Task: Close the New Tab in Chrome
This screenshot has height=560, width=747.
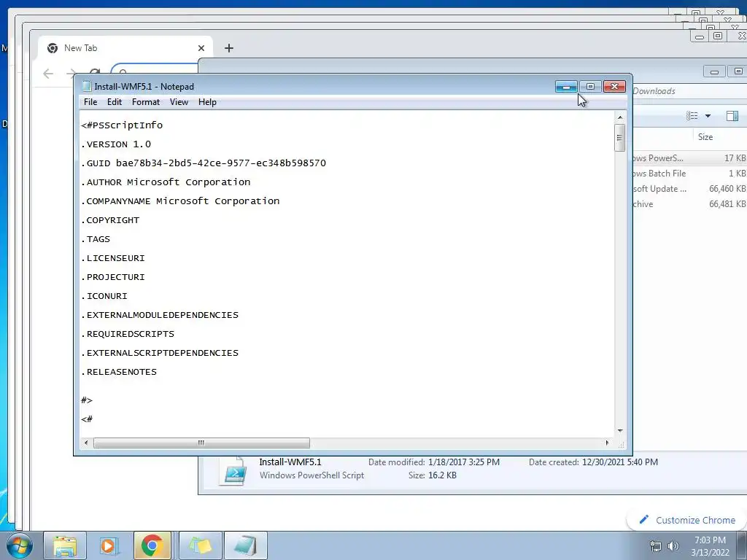Action: tap(201, 48)
